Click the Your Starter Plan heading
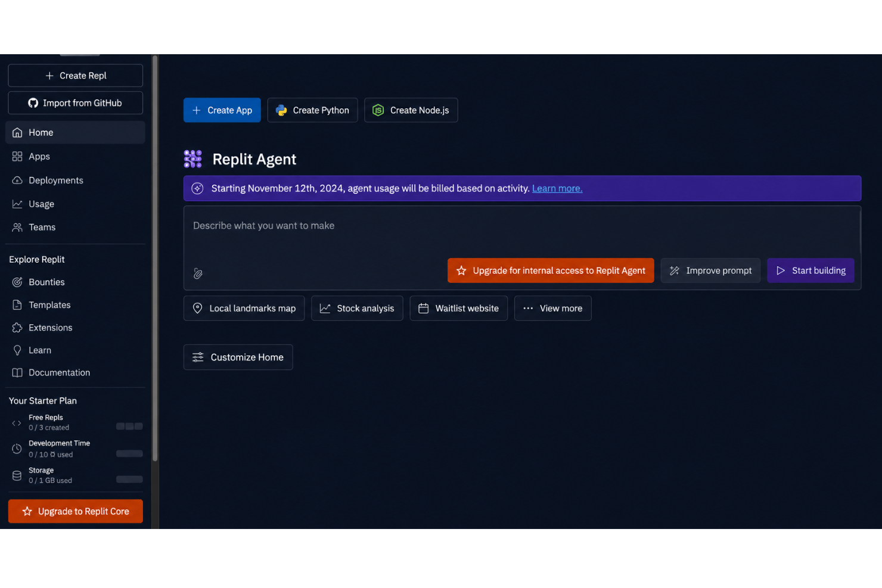Image resolution: width=882 pixels, height=588 pixels. pyautogui.click(x=43, y=400)
